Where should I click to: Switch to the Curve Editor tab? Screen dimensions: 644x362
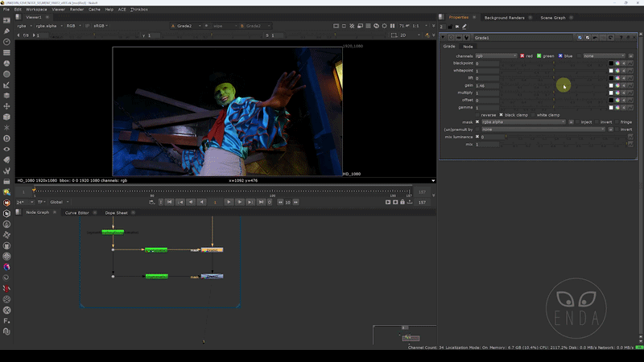[x=76, y=212]
